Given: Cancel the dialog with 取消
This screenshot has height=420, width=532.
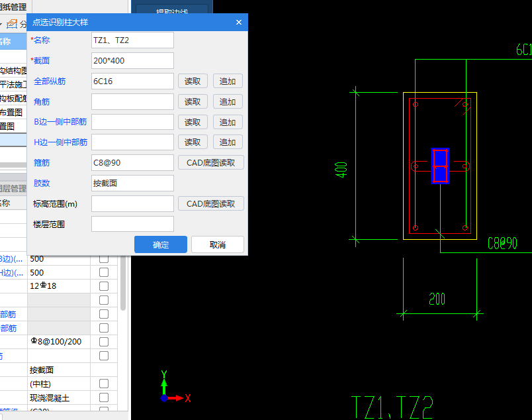Looking at the screenshot, I should 218,244.
